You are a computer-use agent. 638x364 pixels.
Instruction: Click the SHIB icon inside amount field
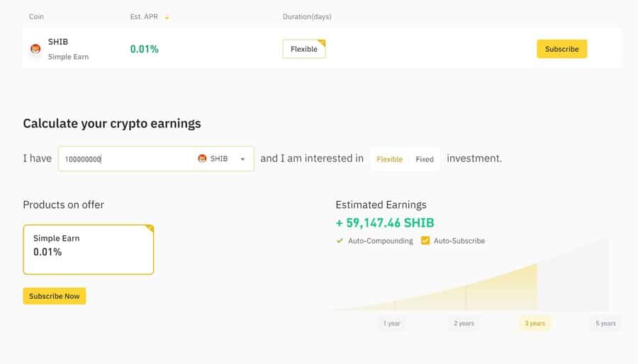tap(202, 159)
